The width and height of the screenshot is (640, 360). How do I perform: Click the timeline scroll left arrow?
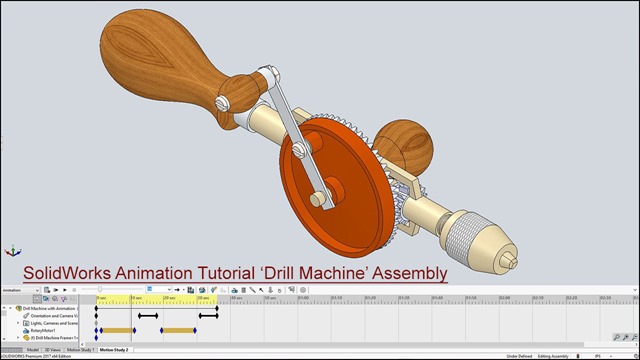[82, 345]
